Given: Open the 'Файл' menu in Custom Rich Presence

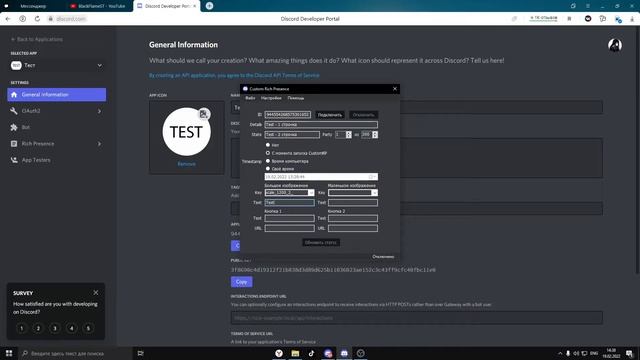Looking at the screenshot, I should click(x=250, y=98).
